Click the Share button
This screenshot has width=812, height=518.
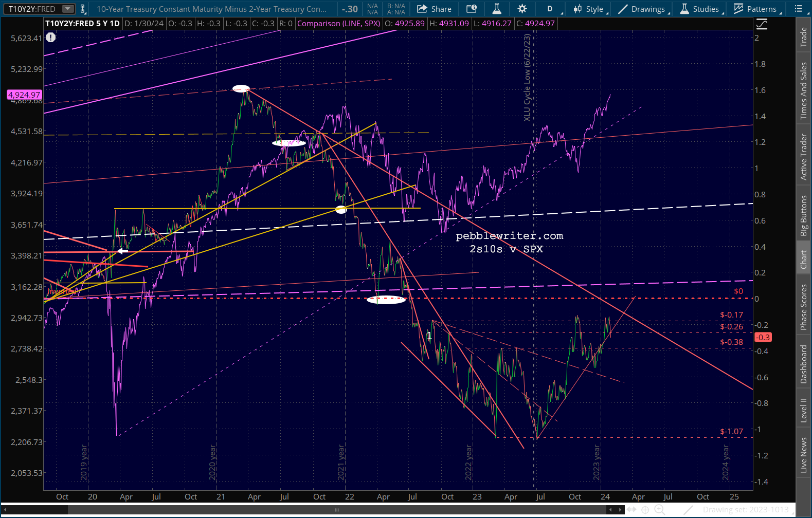tap(434, 9)
